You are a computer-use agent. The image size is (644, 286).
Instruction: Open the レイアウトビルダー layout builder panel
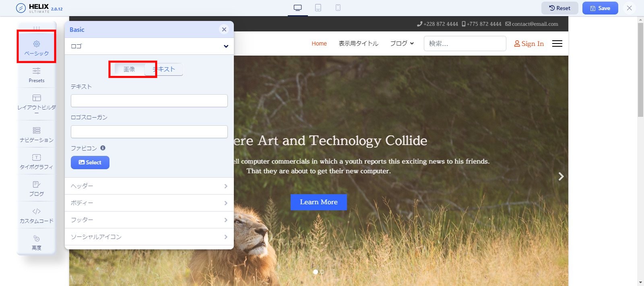click(x=37, y=104)
